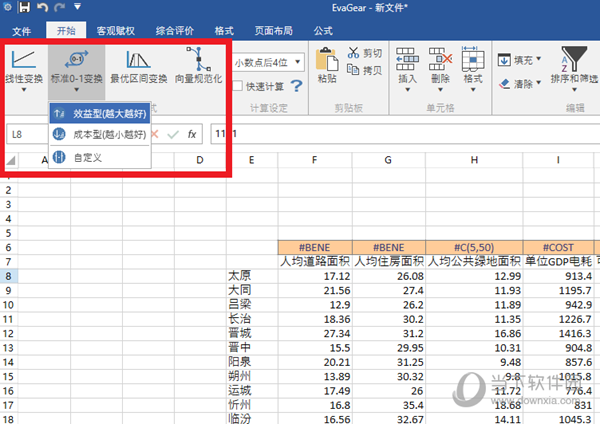Undo the last action
The height and width of the screenshot is (424, 600).
click(x=42, y=7)
